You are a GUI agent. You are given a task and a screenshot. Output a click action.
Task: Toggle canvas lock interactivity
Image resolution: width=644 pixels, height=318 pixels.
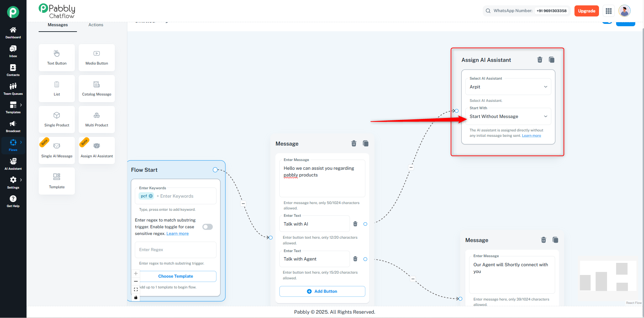[136, 297]
